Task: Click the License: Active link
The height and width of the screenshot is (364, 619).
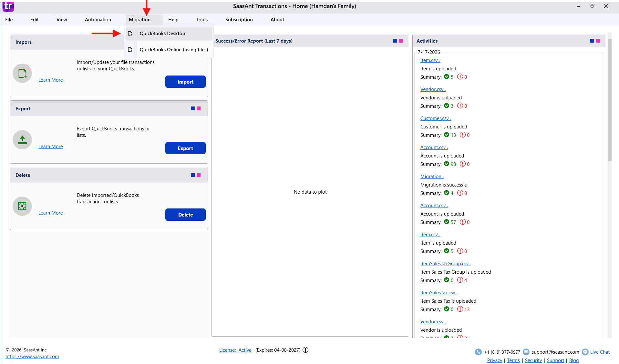Action: (235, 350)
